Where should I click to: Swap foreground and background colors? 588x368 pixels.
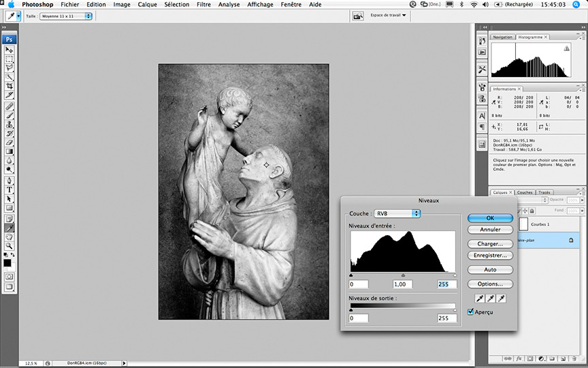click(x=13, y=255)
